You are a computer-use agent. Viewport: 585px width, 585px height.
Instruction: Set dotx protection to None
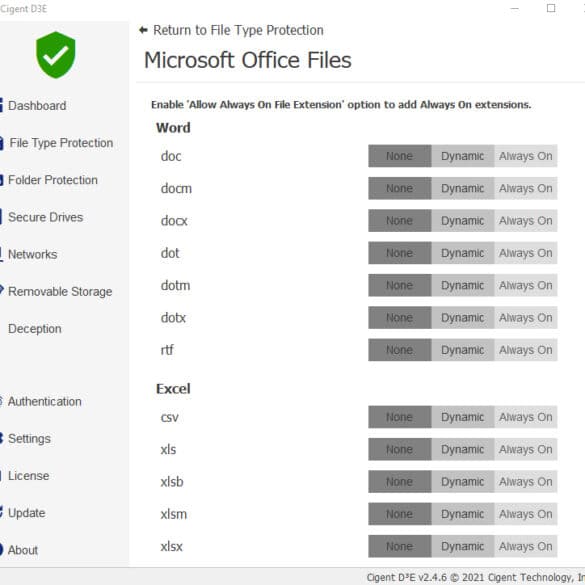400,317
